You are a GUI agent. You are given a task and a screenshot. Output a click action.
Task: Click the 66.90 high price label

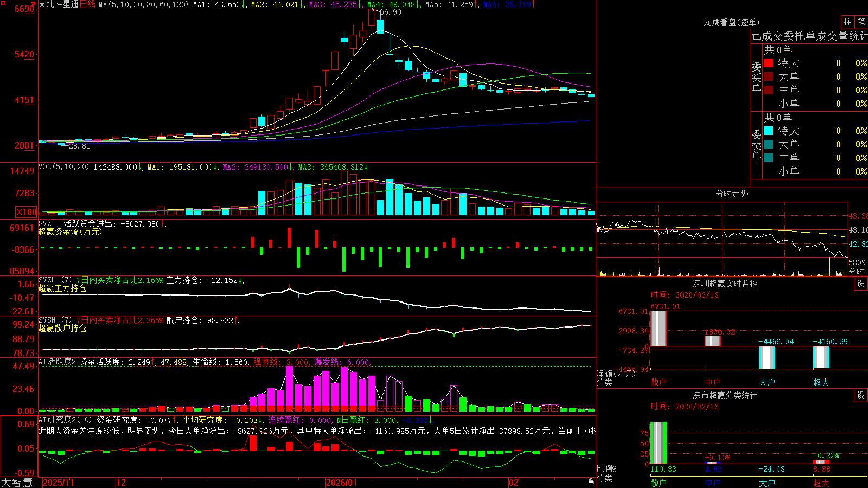[x=391, y=12]
